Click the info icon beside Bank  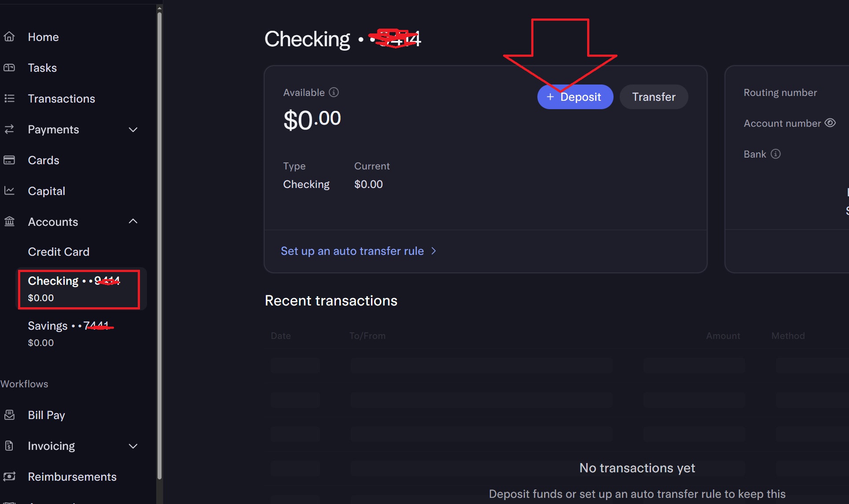776,154
